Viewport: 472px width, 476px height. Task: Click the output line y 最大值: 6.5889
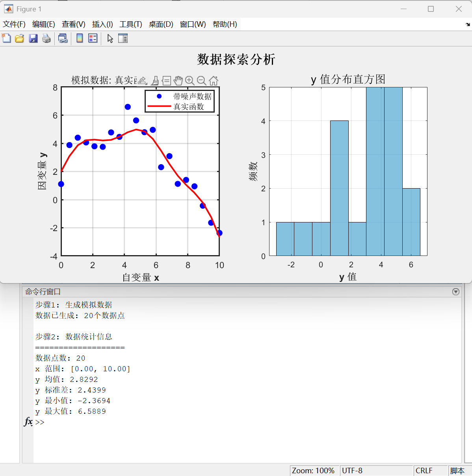click(71, 411)
